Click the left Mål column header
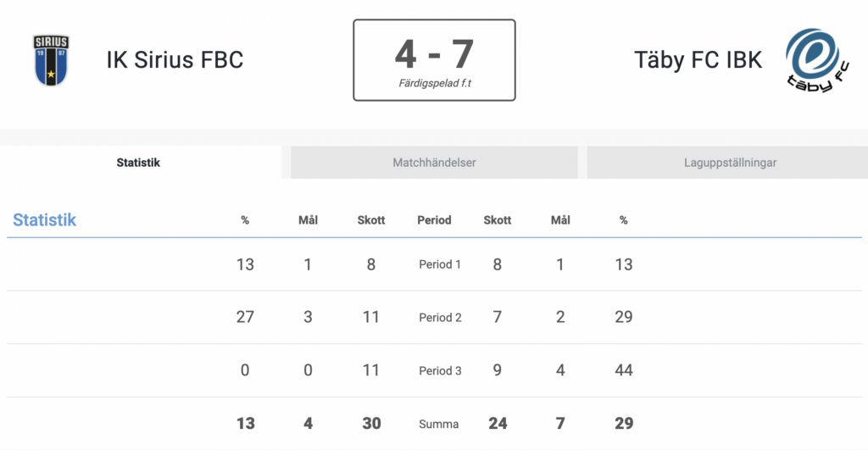The height and width of the screenshot is (450, 868). pos(308,219)
